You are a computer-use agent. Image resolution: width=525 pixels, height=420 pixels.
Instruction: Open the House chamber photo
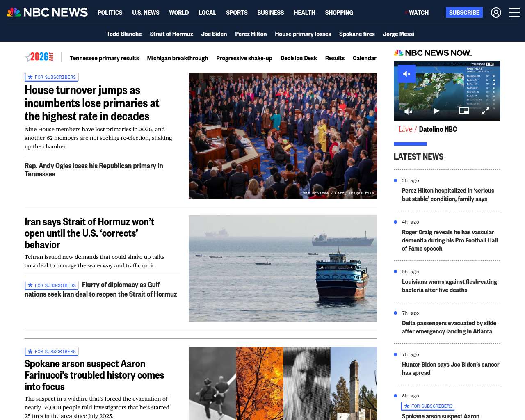click(283, 135)
